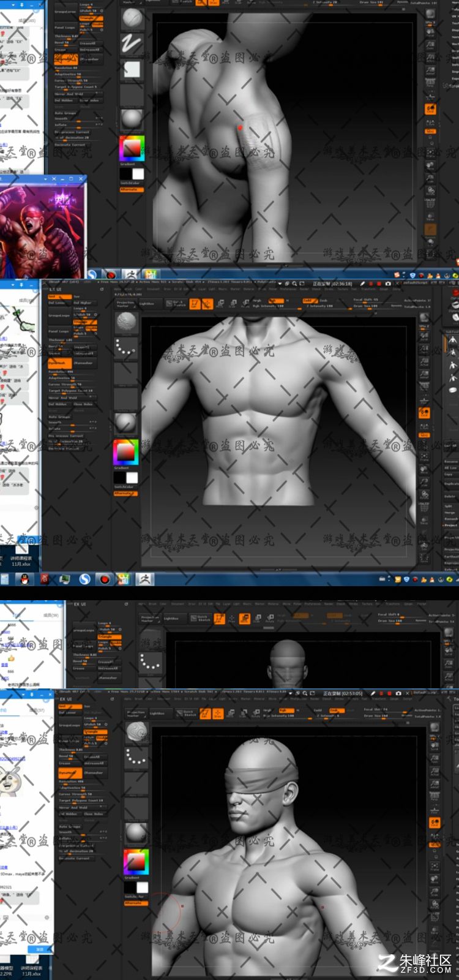Open the freehand stroke thumbnail in the arm close-up screenshot
459x980 pixels.
click(x=132, y=43)
